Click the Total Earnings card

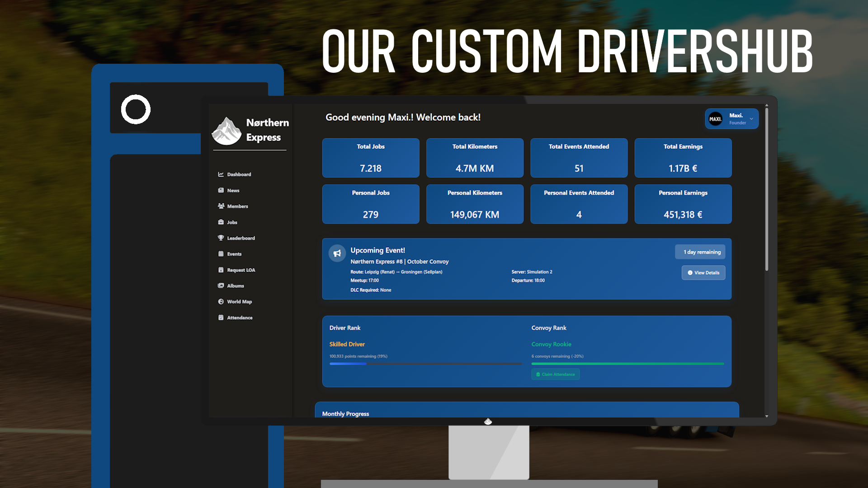(683, 158)
